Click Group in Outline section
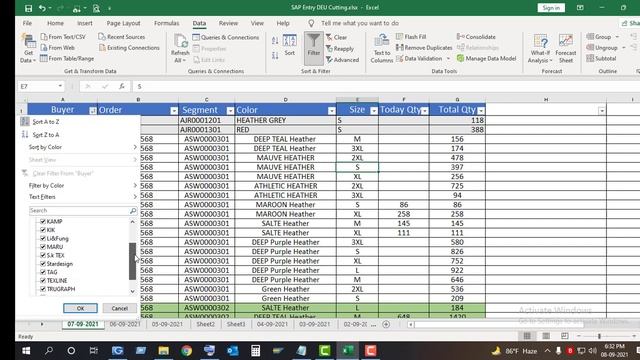Image resolution: width=640 pixels, height=360 pixels. pos(602,37)
